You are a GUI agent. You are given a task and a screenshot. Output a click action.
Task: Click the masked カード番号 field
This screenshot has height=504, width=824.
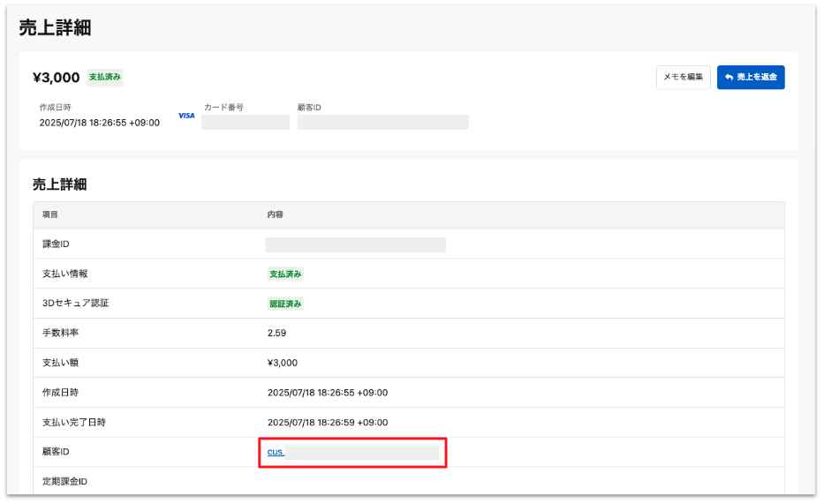tap(246, 123)
